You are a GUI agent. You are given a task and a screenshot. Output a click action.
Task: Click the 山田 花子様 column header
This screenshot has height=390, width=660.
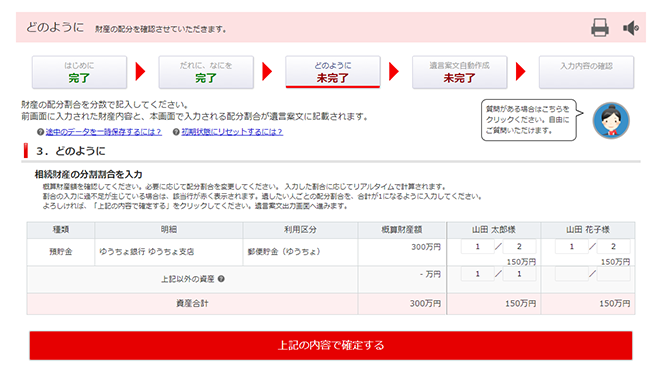[x=588, y=230]
